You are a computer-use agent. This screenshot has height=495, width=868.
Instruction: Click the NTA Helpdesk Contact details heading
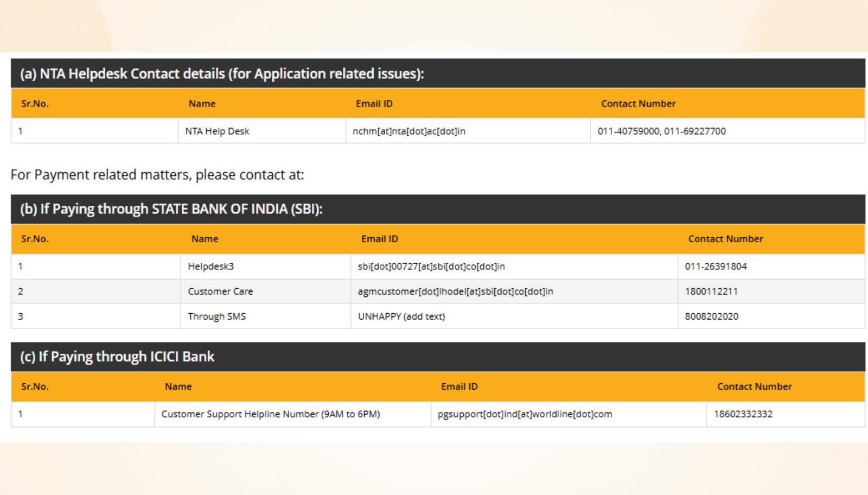[222, 74]
